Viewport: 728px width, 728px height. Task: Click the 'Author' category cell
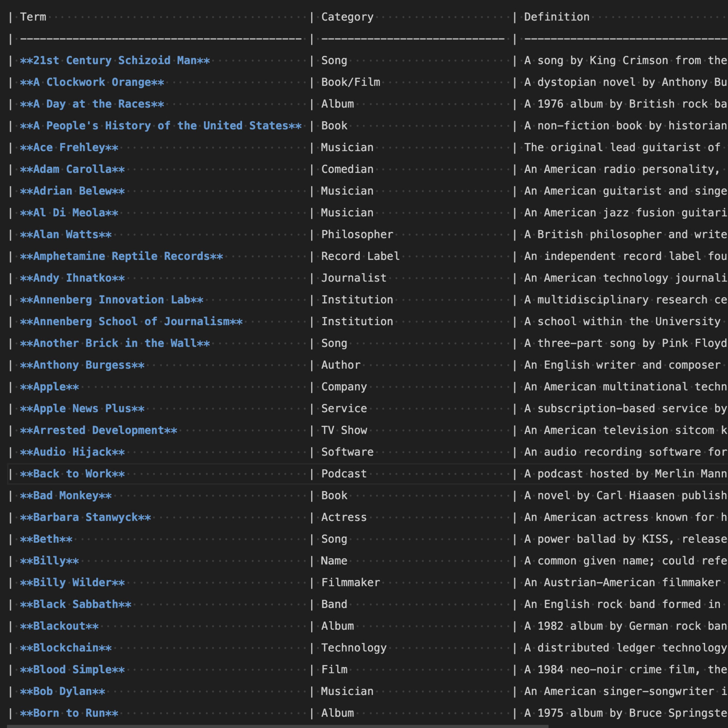pos(341,365)
